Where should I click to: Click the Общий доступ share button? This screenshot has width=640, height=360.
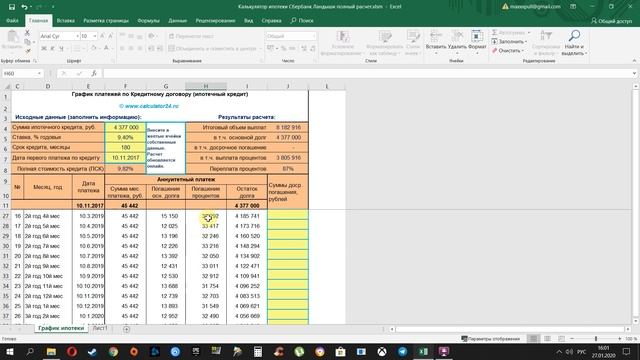pos(611,21)
